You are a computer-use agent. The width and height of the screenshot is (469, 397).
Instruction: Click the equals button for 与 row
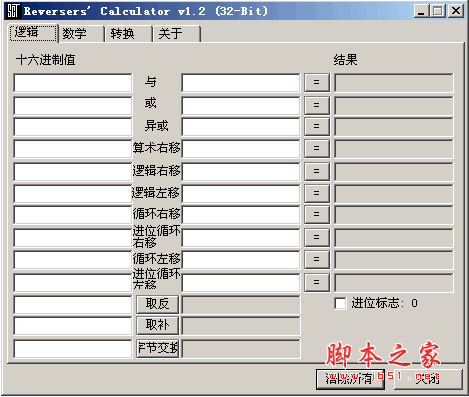pos(317,82)
